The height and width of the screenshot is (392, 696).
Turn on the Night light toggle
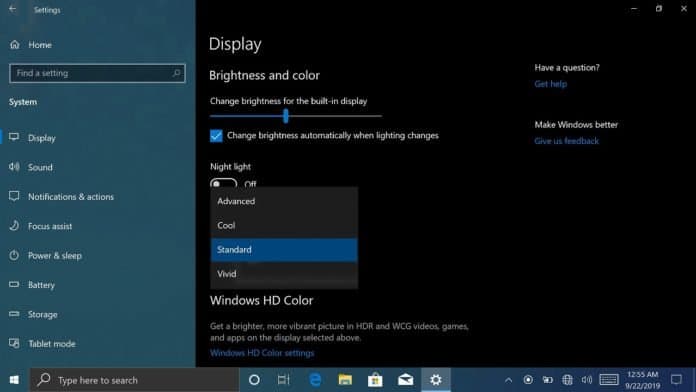(223, 184)
